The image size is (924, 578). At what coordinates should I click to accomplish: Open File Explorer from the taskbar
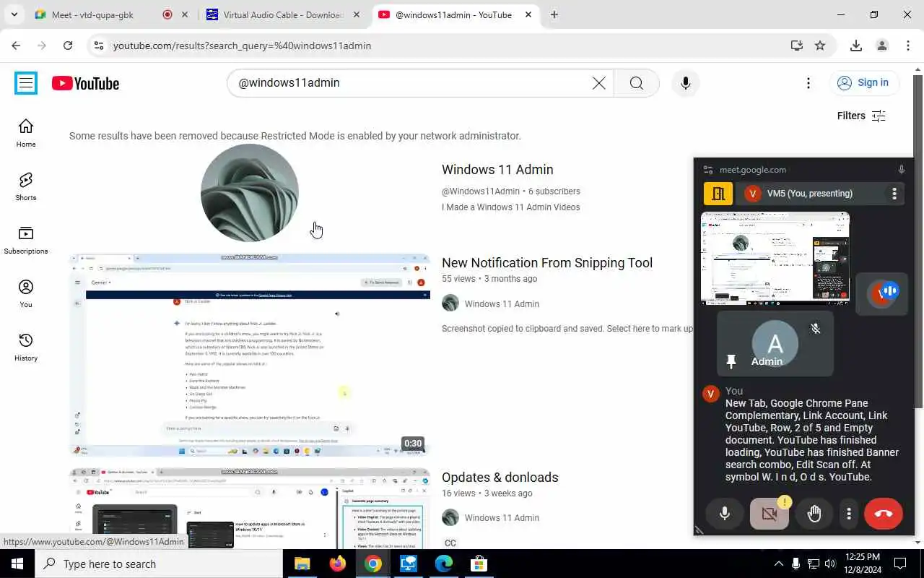(x=302, y=564)
